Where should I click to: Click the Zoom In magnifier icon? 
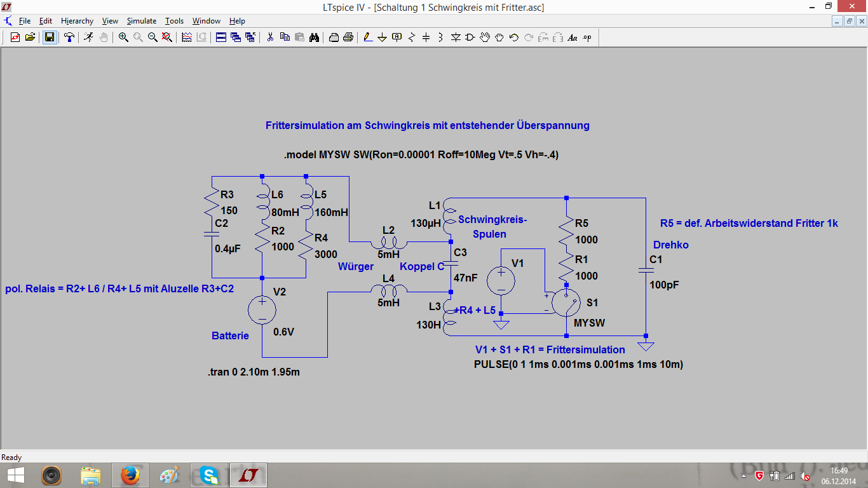click(123, 37)
